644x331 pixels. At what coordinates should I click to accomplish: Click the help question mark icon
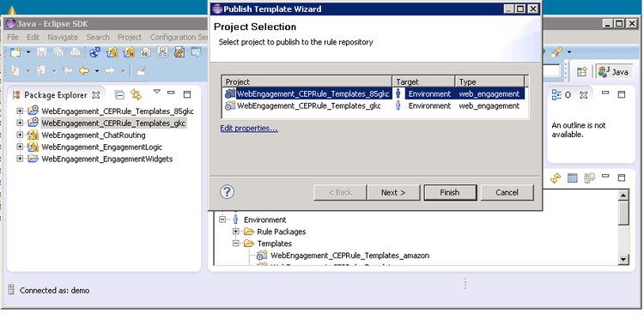228,191
